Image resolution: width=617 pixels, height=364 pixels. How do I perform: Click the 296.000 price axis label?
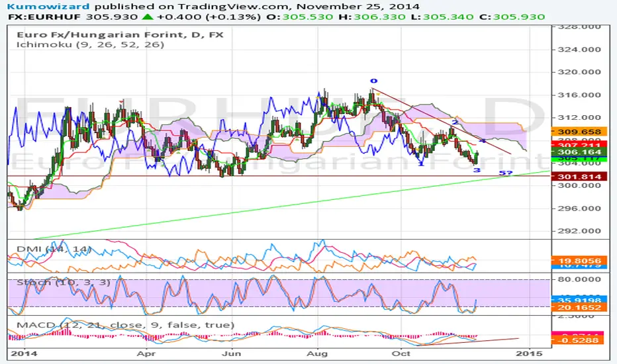(x=579, y=208)
